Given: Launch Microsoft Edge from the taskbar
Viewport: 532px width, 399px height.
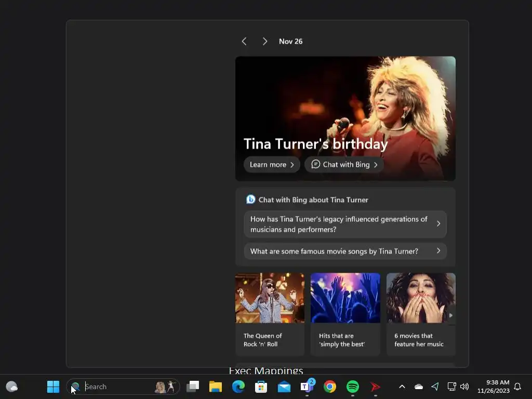Looking at the screenshot, I should tap(238, 387).
